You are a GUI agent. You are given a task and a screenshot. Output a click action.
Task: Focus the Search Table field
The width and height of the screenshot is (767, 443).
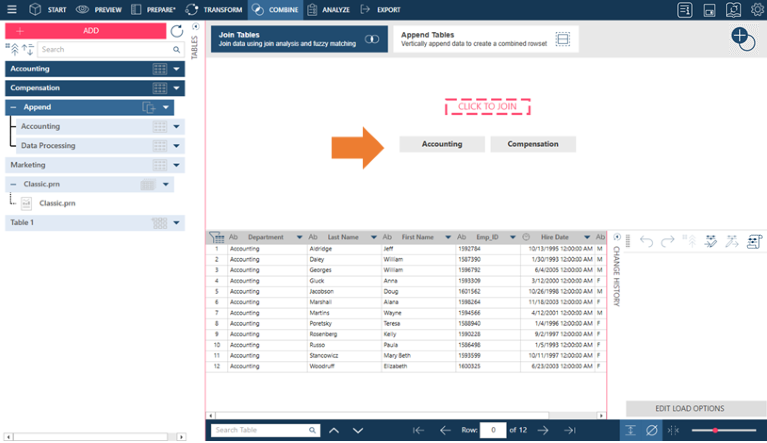[x=265, y=430]
